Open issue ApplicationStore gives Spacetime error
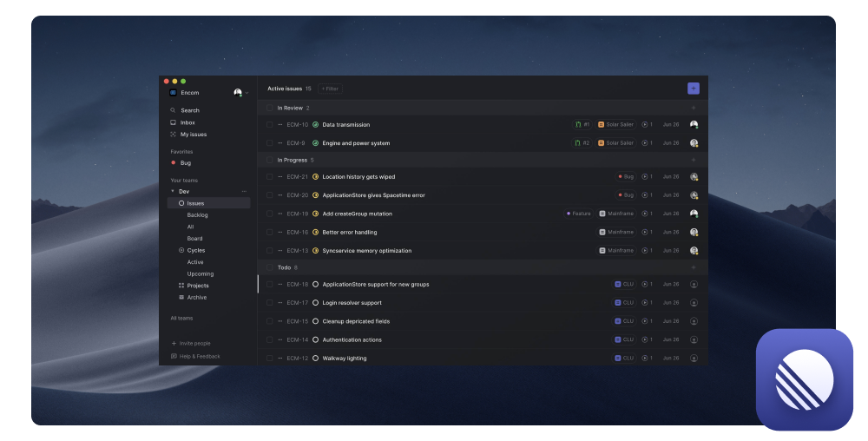Viewport: 868px width, 441px height. (373, 194)
